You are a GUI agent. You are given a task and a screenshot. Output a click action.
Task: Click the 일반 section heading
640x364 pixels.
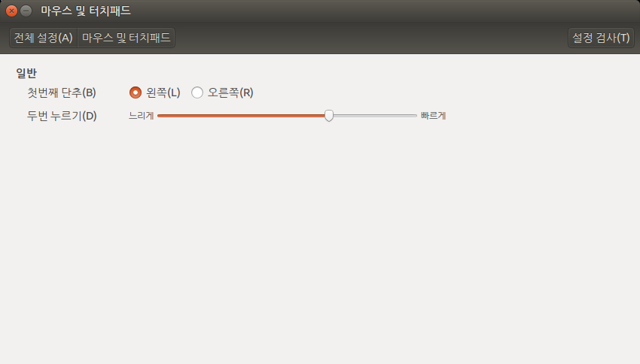(26, 73)
